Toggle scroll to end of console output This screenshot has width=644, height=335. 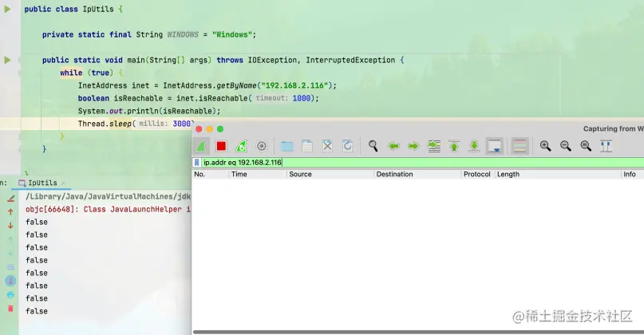point(10,282)
